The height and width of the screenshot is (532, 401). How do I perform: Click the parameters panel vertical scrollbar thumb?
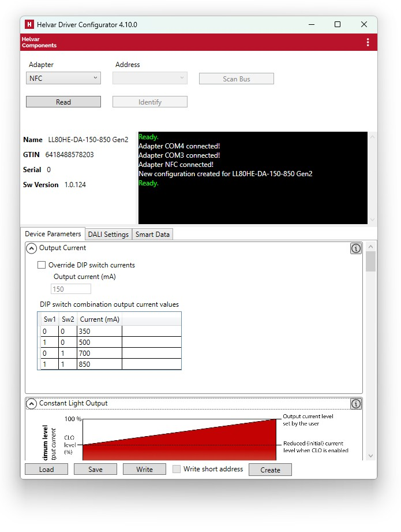370,262
